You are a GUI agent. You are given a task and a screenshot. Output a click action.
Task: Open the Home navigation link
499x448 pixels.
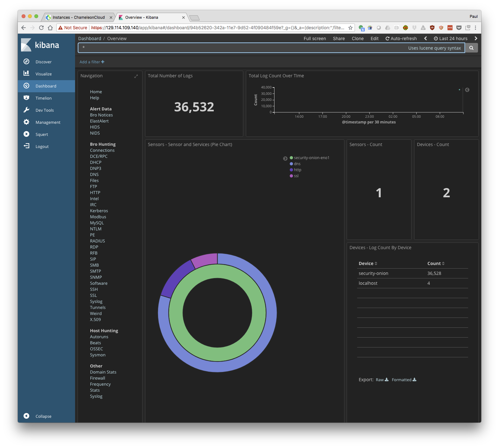[x=96, y=92]
